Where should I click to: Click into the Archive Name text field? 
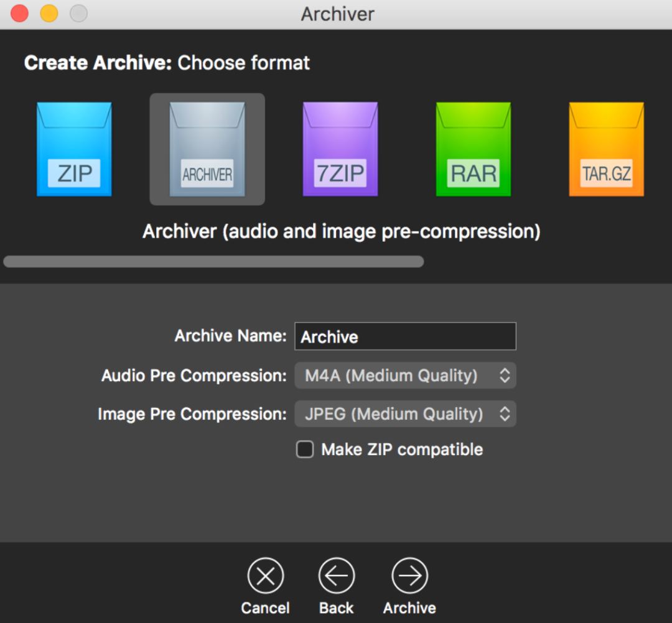point(405,336)
